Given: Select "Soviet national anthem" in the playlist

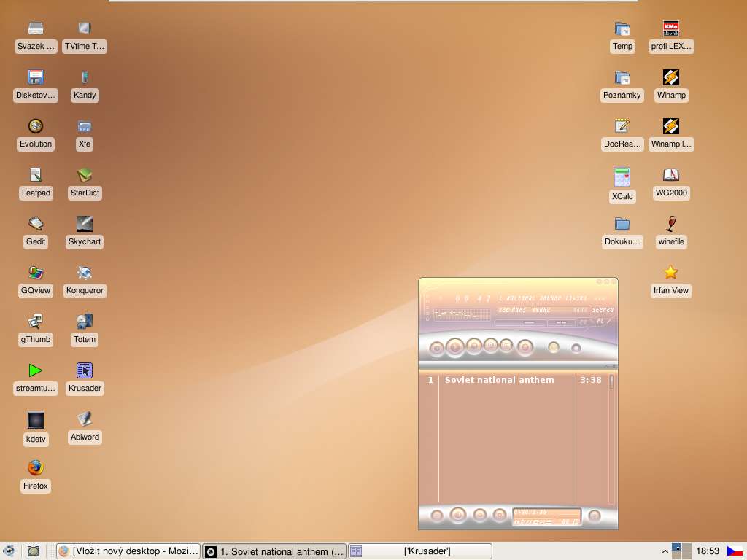Looking at the screenshot, I should pyautogui.click(x=499, y=380).
